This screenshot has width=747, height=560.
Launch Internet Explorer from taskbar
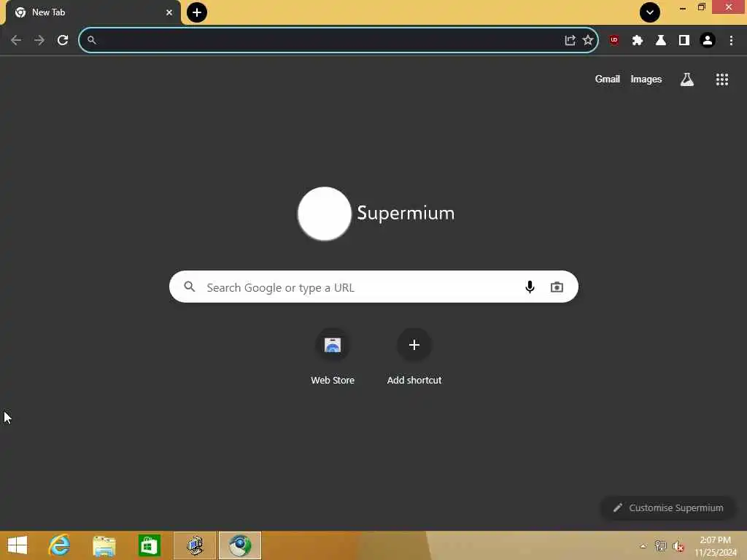[x=59, y=545]
